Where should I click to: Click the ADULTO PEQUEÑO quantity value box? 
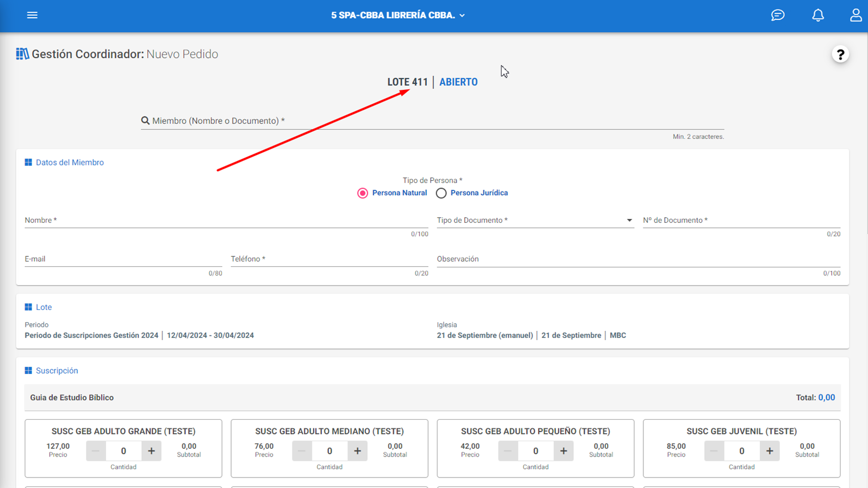(x=536, y=451)
